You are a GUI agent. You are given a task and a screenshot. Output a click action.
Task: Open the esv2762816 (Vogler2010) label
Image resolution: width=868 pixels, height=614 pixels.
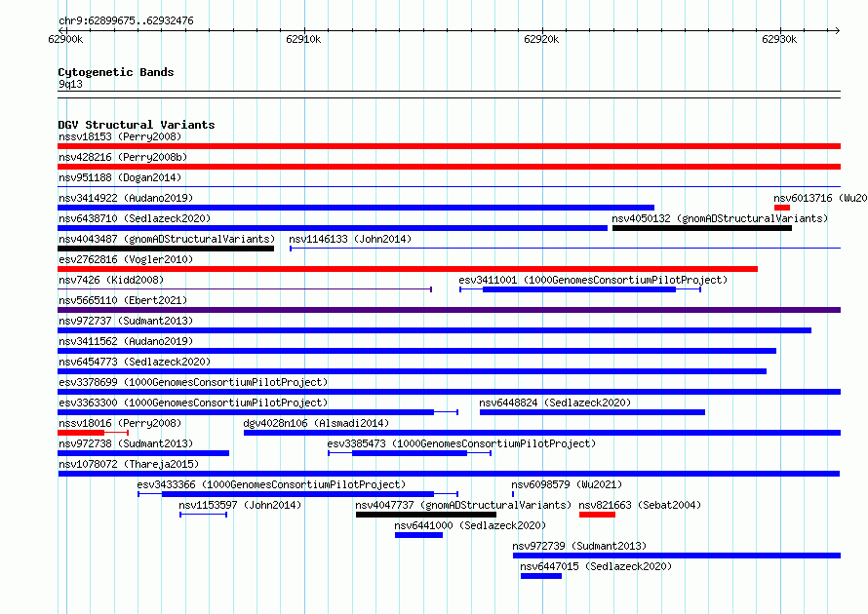click(126, 259)
